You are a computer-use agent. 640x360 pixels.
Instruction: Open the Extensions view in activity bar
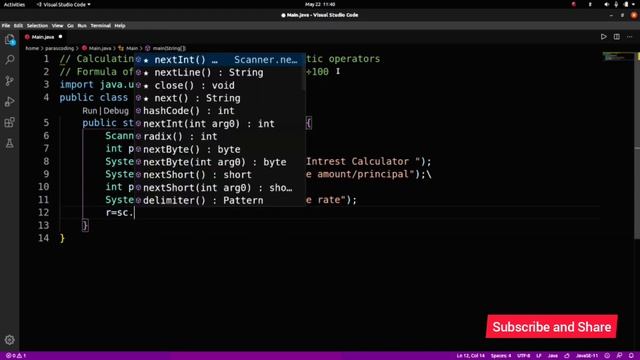coord(10,122)
